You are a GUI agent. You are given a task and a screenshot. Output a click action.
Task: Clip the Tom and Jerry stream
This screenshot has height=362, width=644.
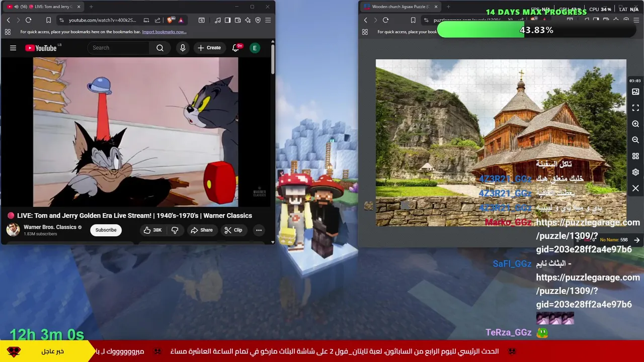(233, 230)
